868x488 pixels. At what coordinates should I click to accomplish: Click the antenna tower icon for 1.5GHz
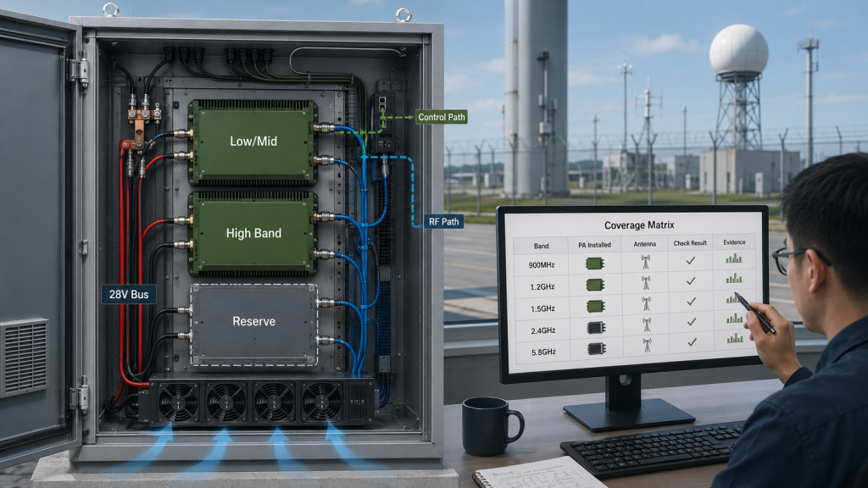click(646, 304)
